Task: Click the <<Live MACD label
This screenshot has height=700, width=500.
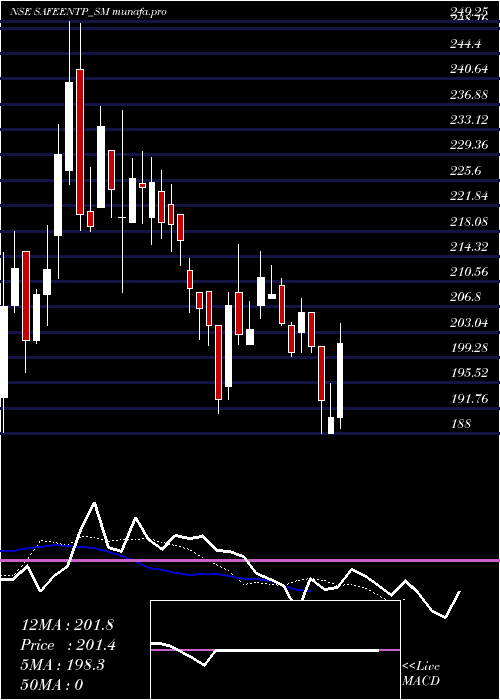Action: [421, 673]
